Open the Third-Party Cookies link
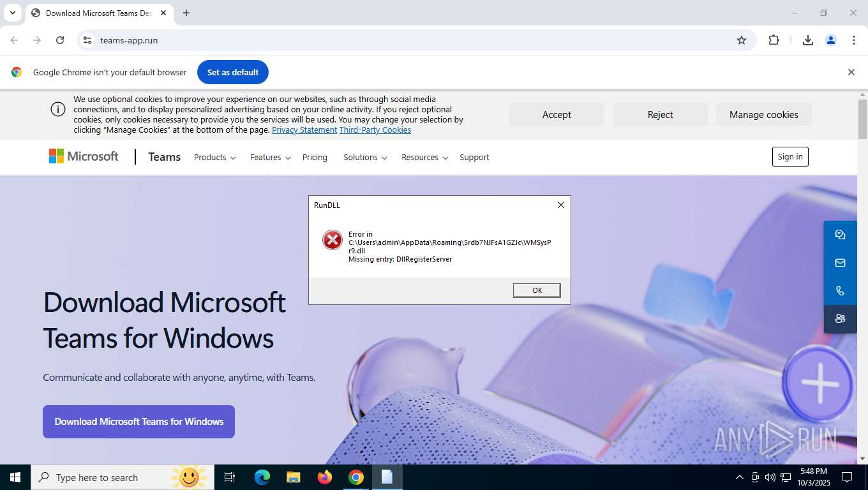This screenshot has height=490, width=868. click(x=375, y=130)
